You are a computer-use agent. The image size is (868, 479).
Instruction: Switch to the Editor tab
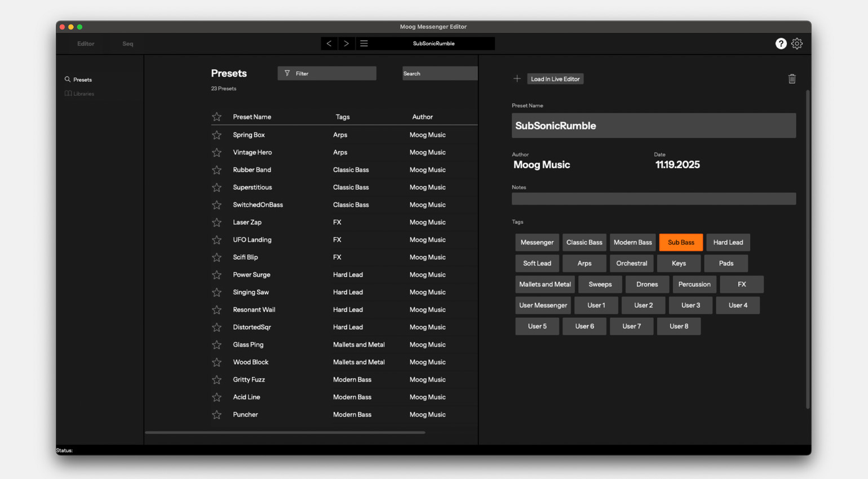[x=86, y=44]
